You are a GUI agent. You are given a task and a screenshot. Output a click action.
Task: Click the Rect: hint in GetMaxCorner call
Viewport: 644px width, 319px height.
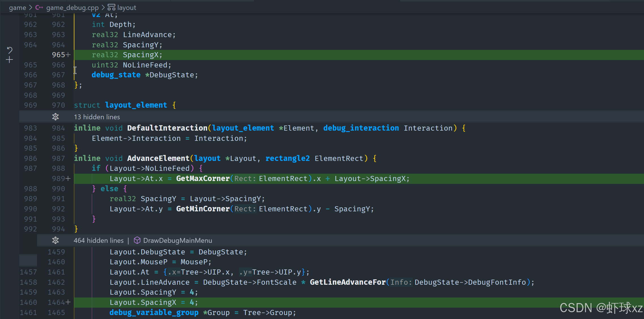tap(245, 178)
